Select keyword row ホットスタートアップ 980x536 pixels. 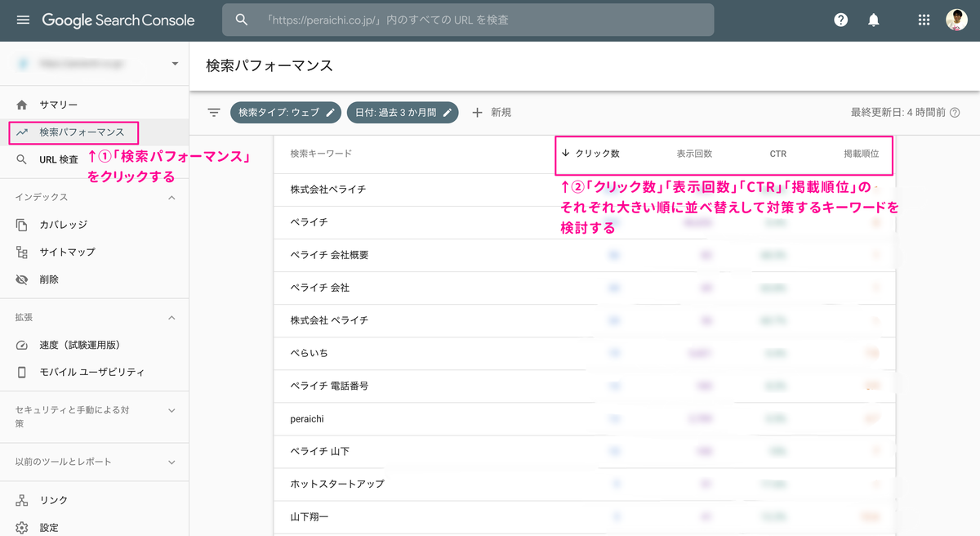(x=584, y=484)
